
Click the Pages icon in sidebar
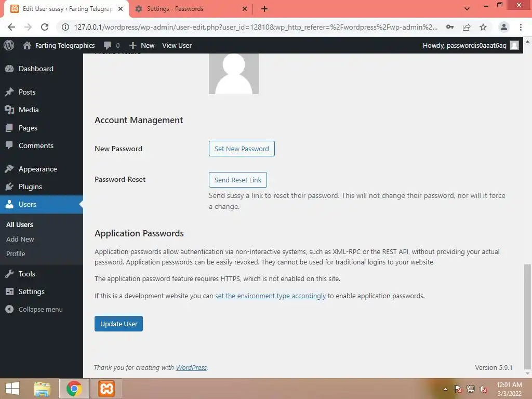coord(9,128)
